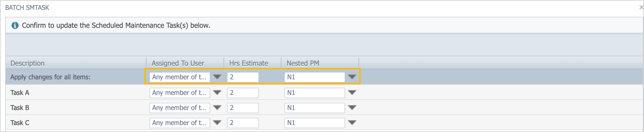Click the blue info icon beside confirm message
Screen dimensions: 644x132
click(x=15, y=25)
